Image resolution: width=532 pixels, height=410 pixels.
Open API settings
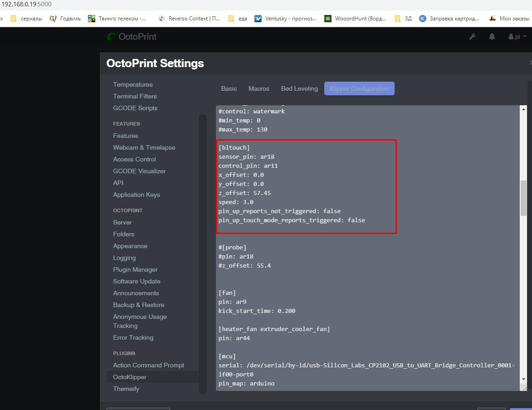[118, 183]
